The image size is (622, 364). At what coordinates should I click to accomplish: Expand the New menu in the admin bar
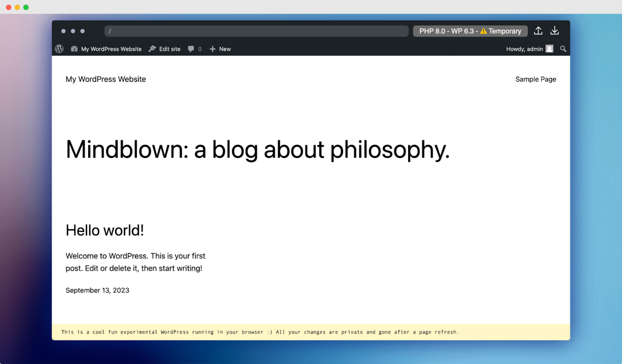click(220, 49)
